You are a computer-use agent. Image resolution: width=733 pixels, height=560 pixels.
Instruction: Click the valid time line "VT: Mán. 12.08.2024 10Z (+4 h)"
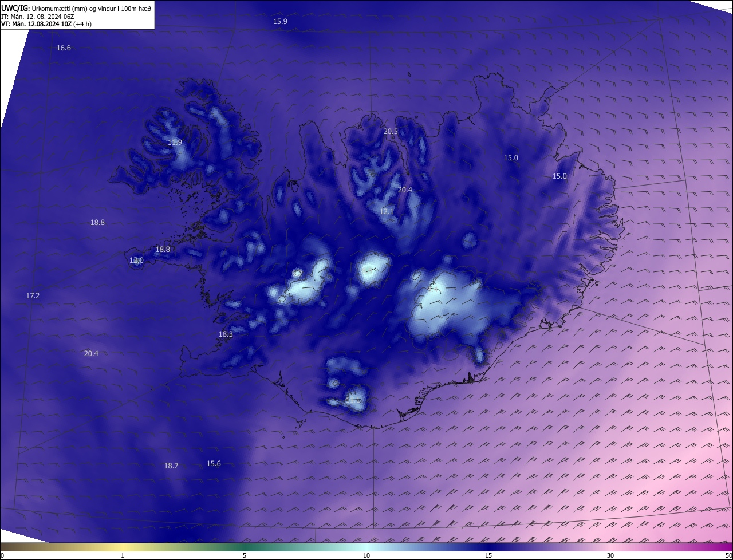pos(46,24)
